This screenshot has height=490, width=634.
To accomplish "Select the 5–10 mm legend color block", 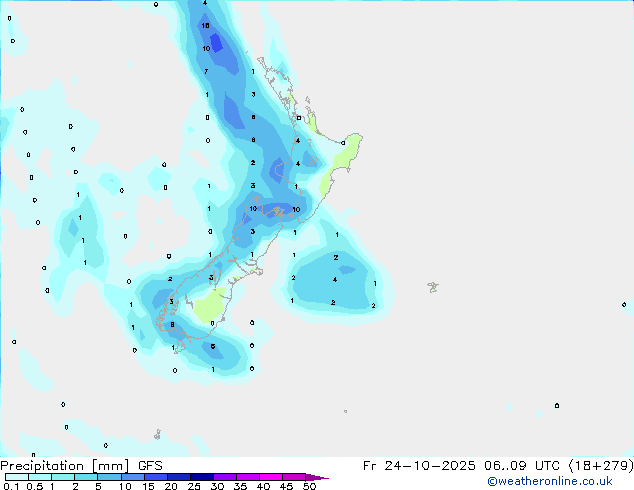I will pyautogui.click(x=110, y=477).
